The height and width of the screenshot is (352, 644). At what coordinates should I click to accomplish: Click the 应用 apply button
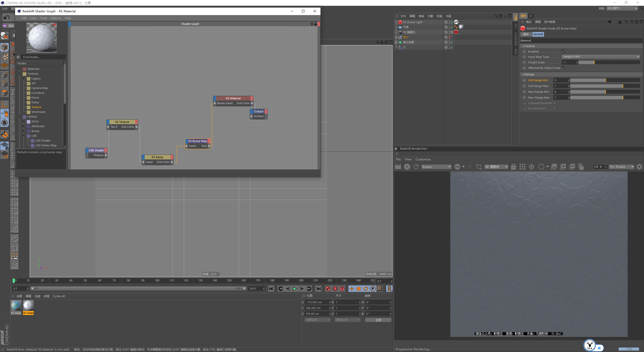tap(378, 320)
